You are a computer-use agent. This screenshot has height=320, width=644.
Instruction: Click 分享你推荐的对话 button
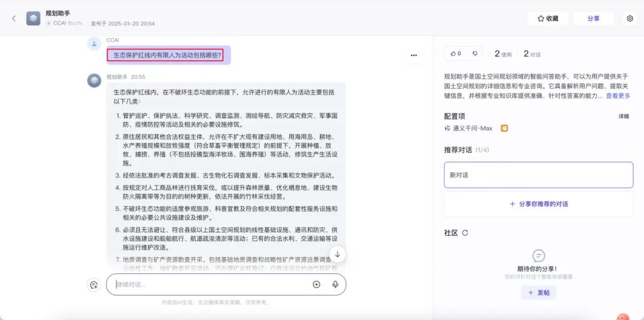[538, 204]
